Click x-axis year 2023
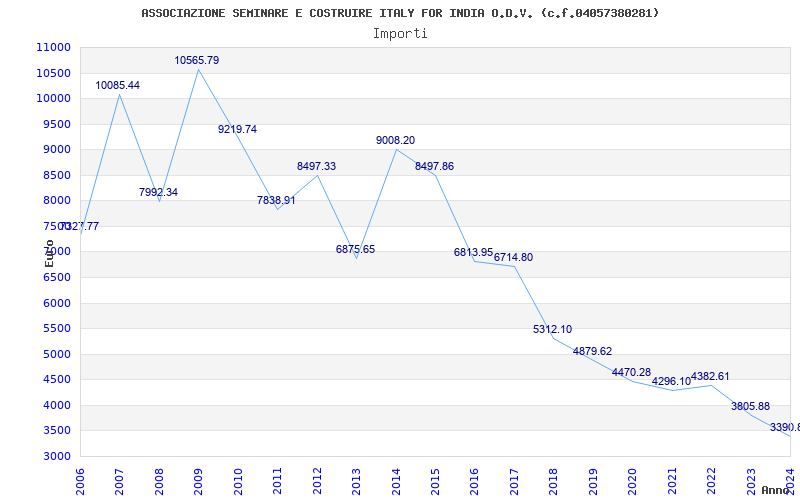This screenshot has height=500, width=800. [751, 481]
